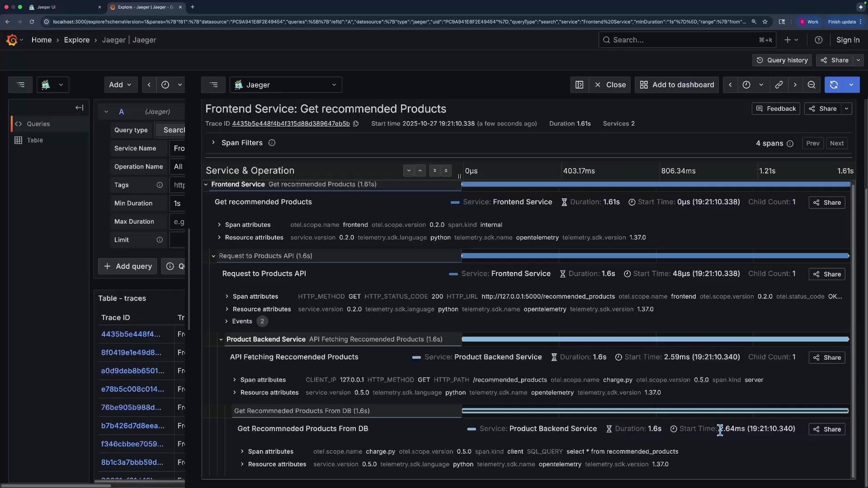This screenshot has width=868, height=488.
Task: Expand all spans double chevron
Action: 434,171
